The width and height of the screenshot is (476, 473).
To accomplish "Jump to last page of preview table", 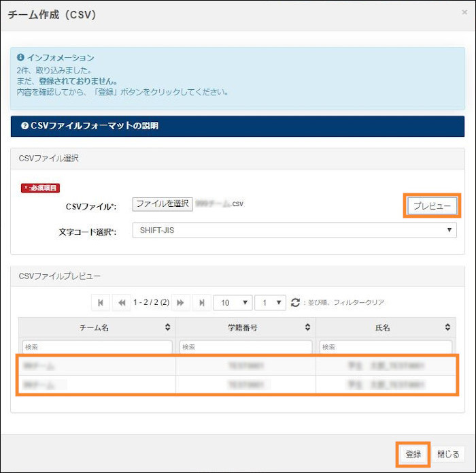I will [203, 302].
